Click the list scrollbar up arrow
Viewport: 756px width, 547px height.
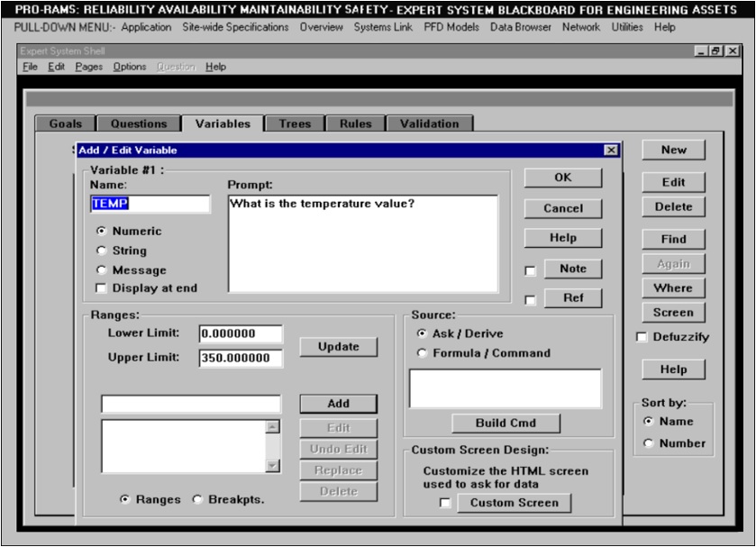pyautogui.click(x=272, y=426)
